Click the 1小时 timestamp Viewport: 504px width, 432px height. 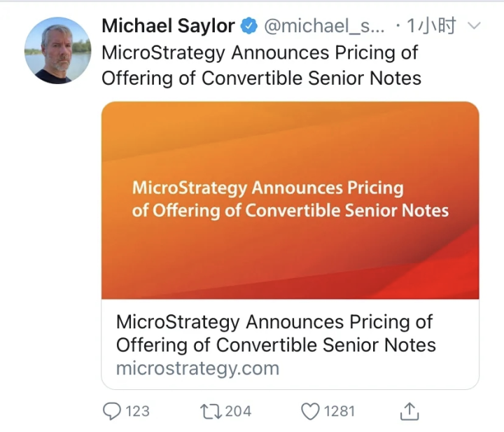(x=432, y=27)
